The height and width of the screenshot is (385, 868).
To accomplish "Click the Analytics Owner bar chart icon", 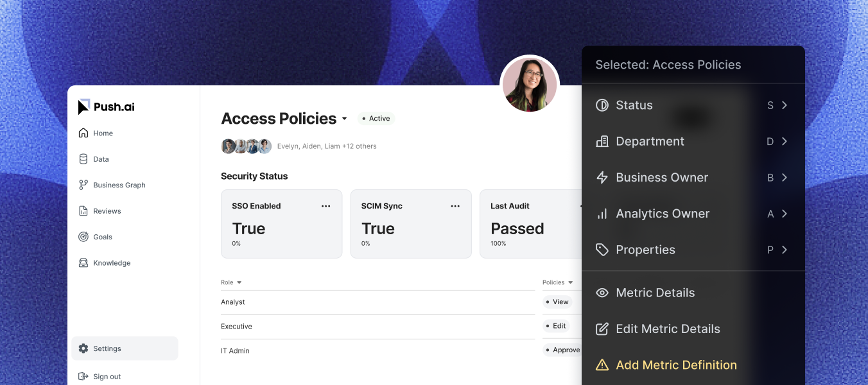I will (x=602, y=214).
